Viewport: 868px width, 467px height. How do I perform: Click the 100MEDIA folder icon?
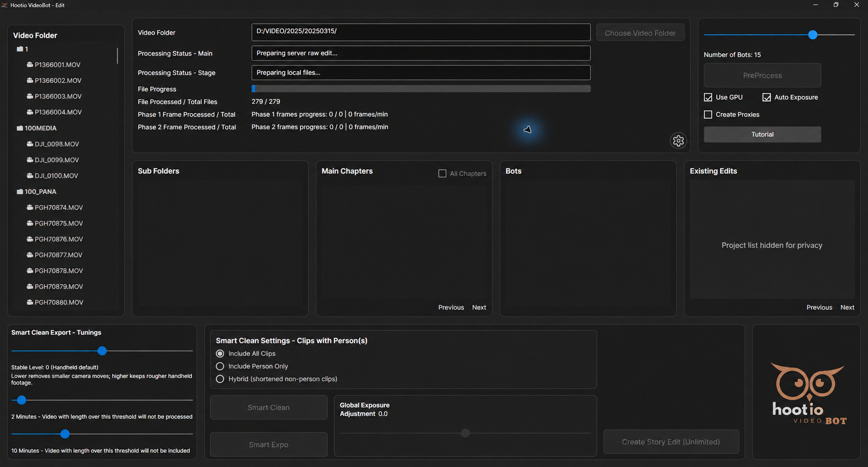[x=20, y=128]
